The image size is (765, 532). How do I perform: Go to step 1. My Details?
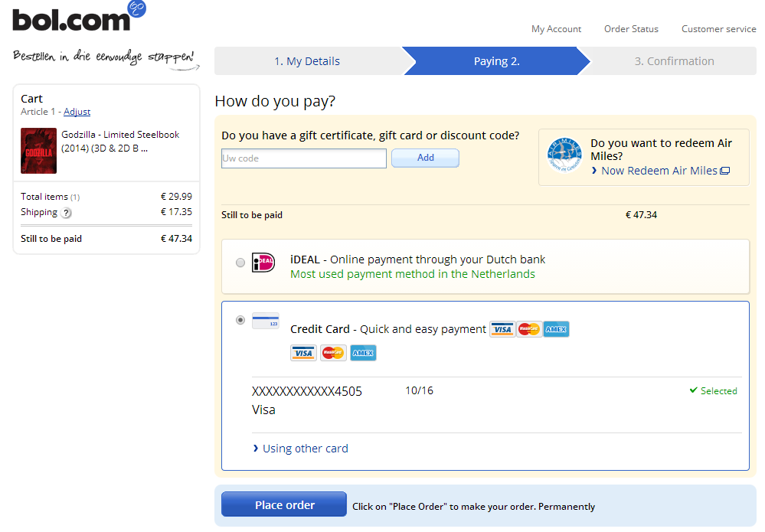click(307, 61)
